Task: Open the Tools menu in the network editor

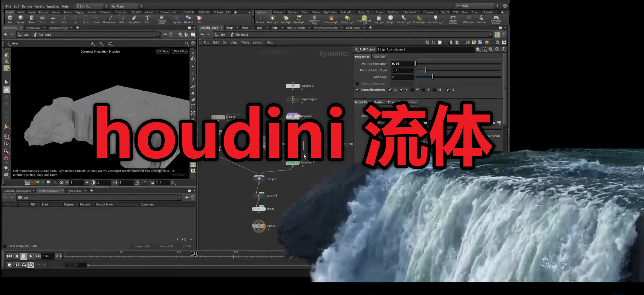Action: pos(245,42)
